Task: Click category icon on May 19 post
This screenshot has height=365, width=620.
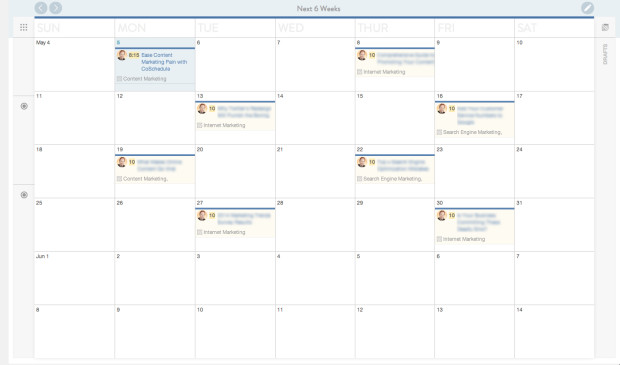Action: coord(119,179)
